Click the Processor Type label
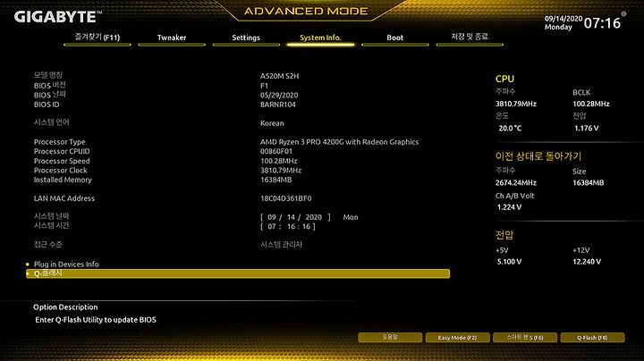 coord(60,142)
